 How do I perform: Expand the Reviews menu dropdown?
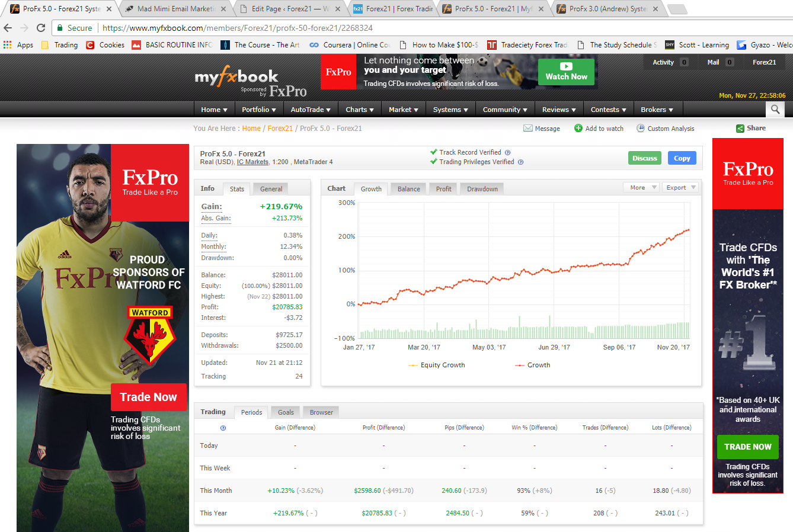click(x=559, y=110)
